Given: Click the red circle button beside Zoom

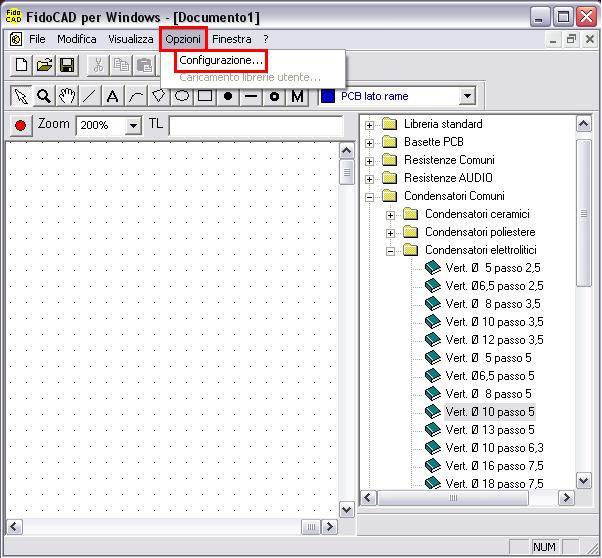Looking at the screenshot, I should point(21,125).
